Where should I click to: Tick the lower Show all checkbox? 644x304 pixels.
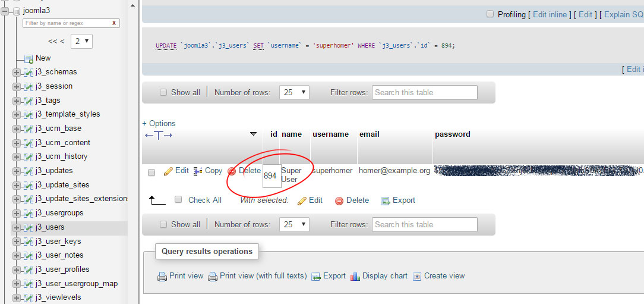click(163, 225)
